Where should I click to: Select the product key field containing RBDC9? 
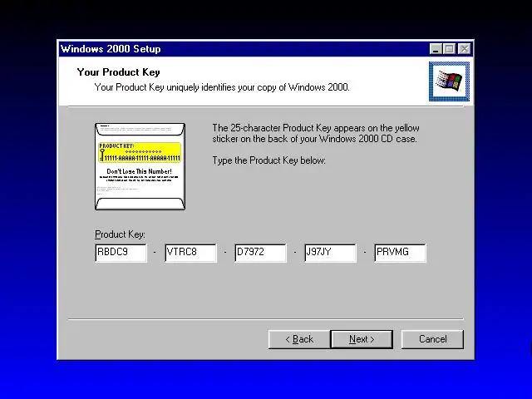click(x=121, y=253)
